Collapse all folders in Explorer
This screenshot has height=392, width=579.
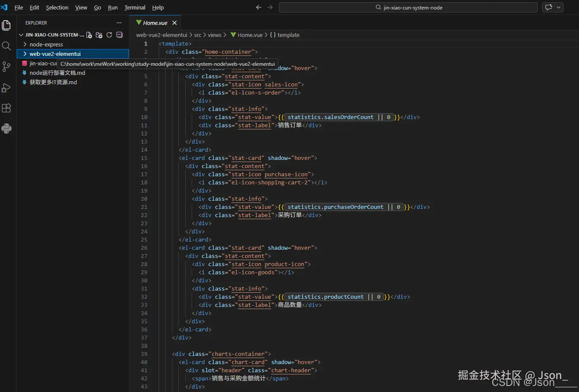click(x=119, y=35)
